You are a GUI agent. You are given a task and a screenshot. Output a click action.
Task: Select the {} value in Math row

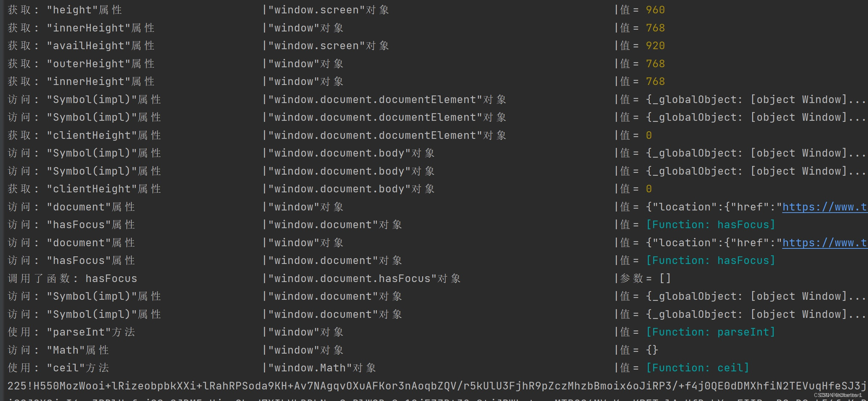click(652, 350)
